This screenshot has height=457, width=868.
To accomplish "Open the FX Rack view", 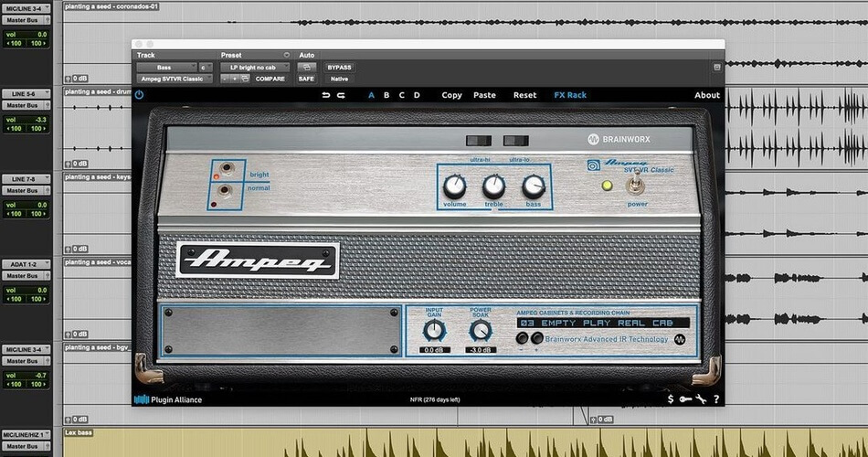I will click(x=570, y=95).
